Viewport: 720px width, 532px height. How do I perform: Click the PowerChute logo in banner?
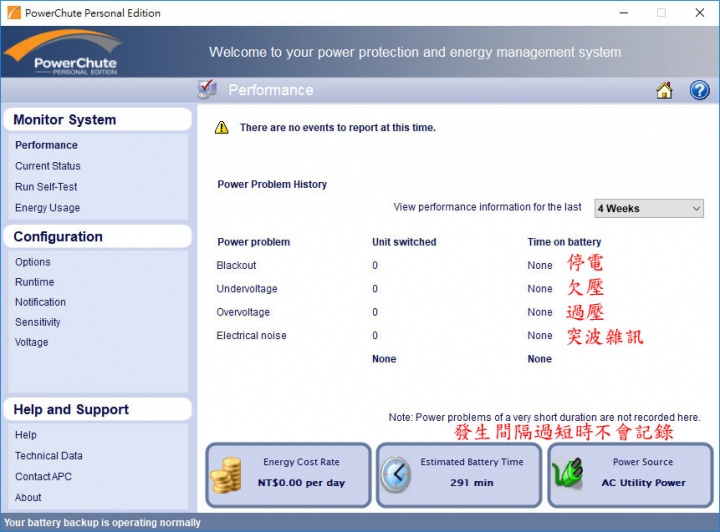[x=63, y=52]
